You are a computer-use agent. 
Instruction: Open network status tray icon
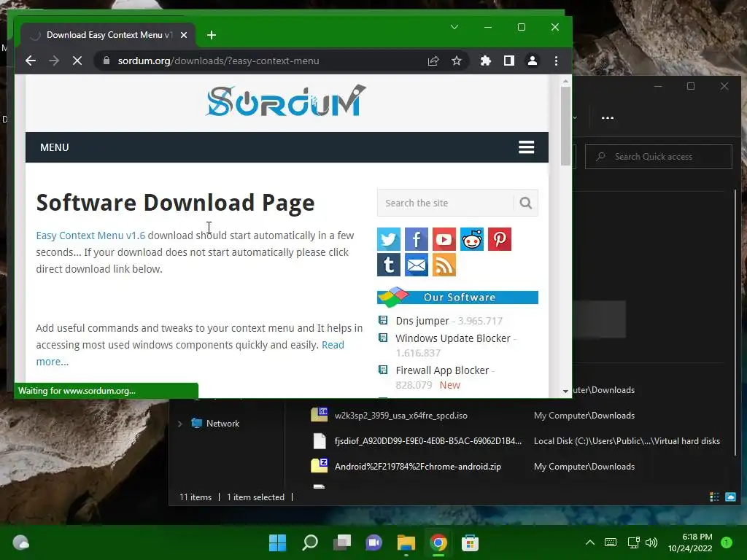click(634, 542)
